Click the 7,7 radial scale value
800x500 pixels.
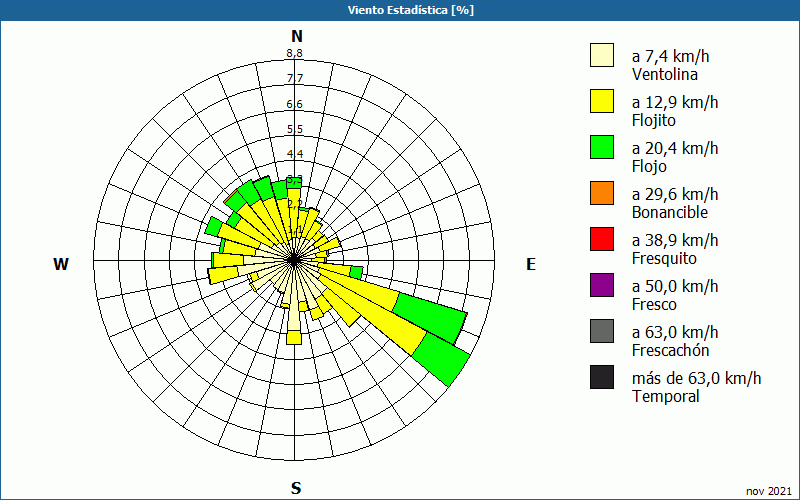pyautogui.click(x=294, y=79)
